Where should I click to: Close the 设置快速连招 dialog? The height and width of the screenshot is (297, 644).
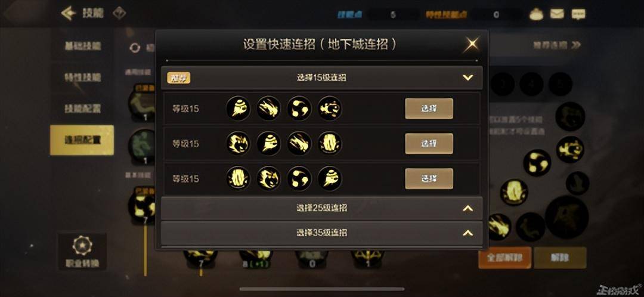(471, 44)
